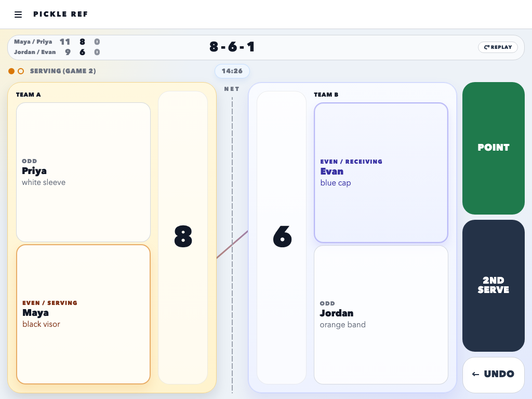Tap Team B's large score 6

tap(282, 237)
